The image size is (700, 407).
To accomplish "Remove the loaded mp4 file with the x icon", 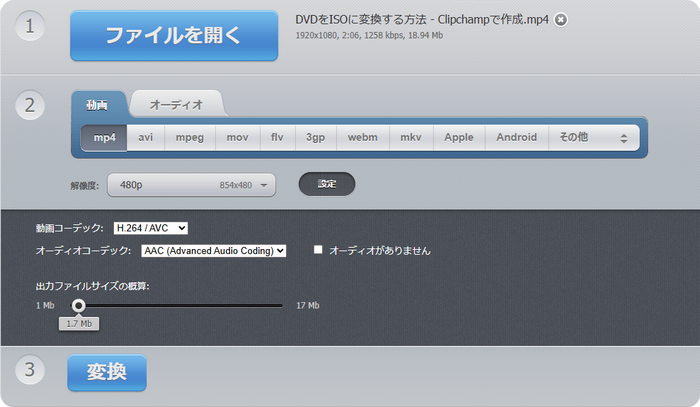I will pos(561,20).
